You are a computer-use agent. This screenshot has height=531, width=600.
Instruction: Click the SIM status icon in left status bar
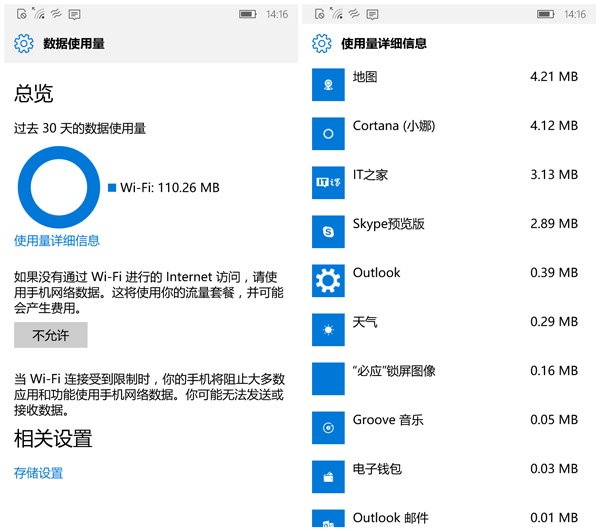(x=22, y=14)
